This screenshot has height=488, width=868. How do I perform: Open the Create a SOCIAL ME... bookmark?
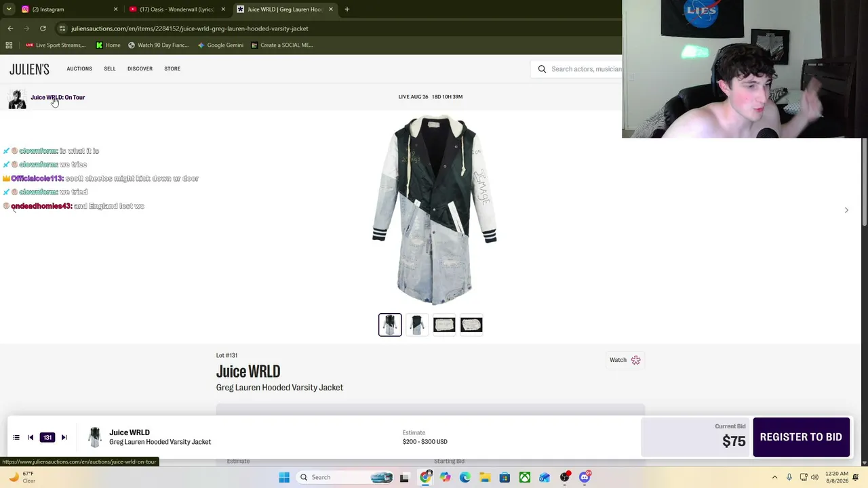282,45
